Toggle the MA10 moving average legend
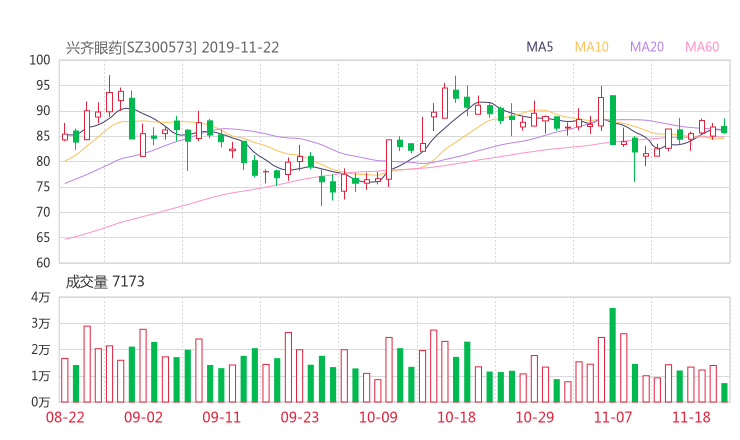 (592, 46)
